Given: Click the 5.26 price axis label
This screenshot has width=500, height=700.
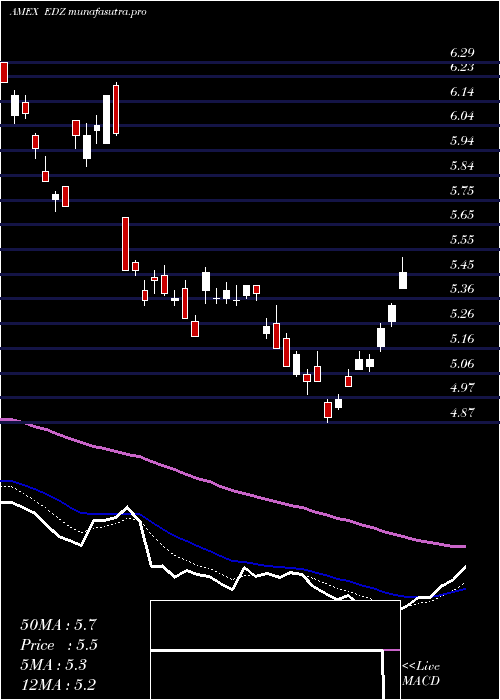Looking at the screenshot, I should click(462, 314).
